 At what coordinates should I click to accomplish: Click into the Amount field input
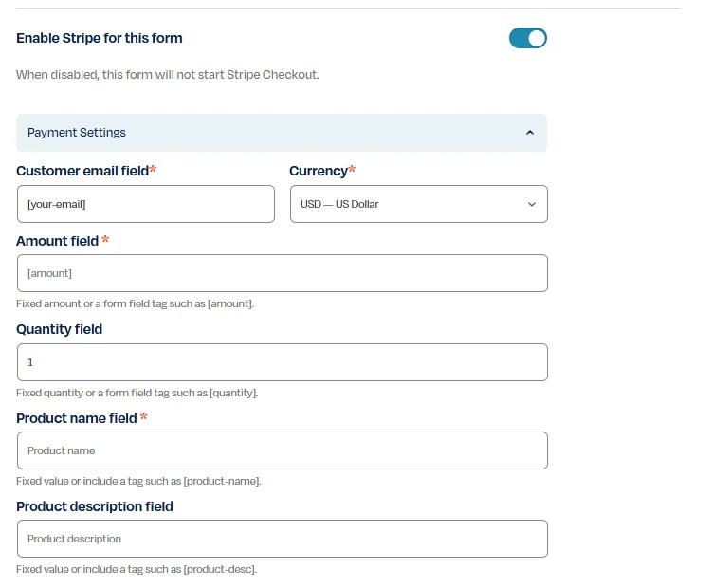point(283,273)
